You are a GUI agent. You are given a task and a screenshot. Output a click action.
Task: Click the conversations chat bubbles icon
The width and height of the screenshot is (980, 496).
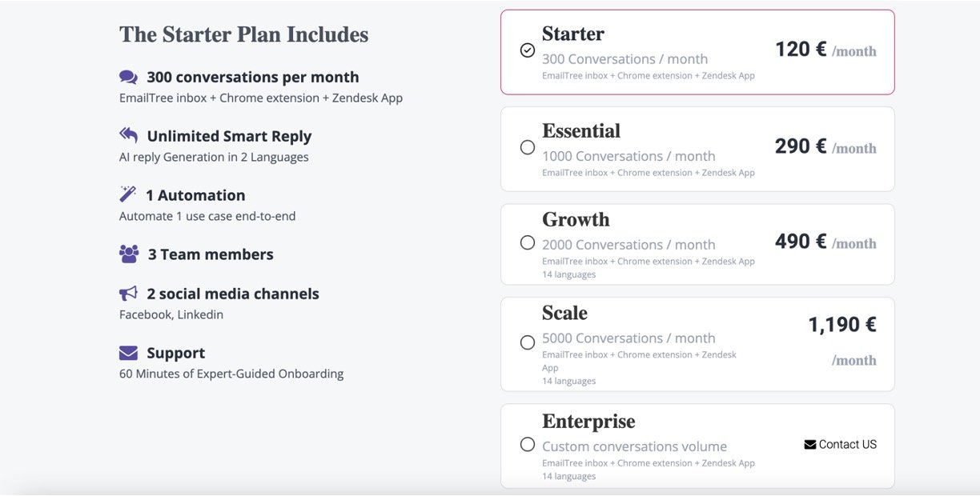pyautogui.click(x=128, y=78)
